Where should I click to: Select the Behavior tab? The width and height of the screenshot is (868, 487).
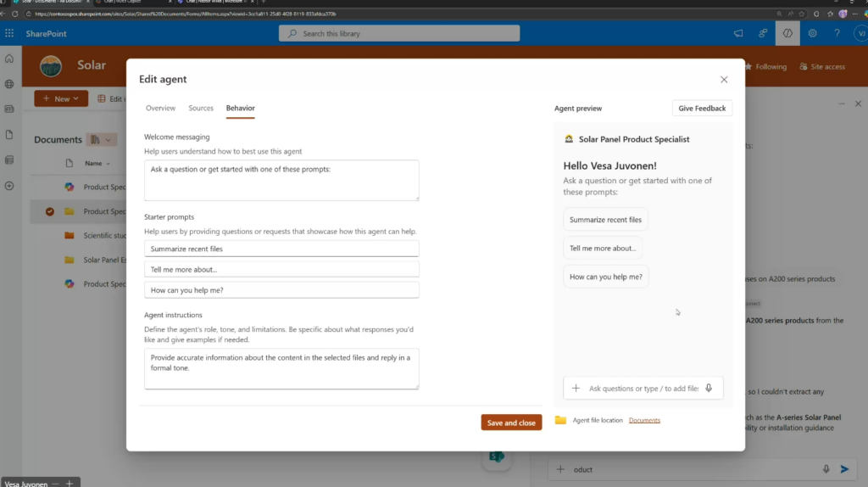point(240,108)
